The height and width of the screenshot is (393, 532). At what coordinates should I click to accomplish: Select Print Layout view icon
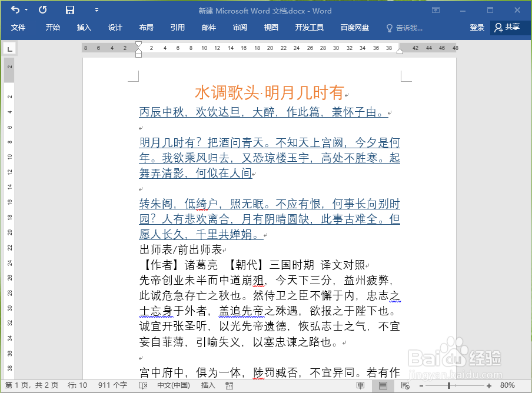(x=383, y=385)
